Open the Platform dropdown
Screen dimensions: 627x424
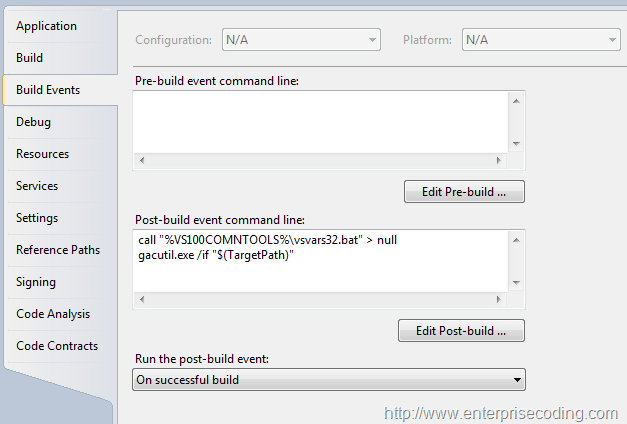point(541,40)
